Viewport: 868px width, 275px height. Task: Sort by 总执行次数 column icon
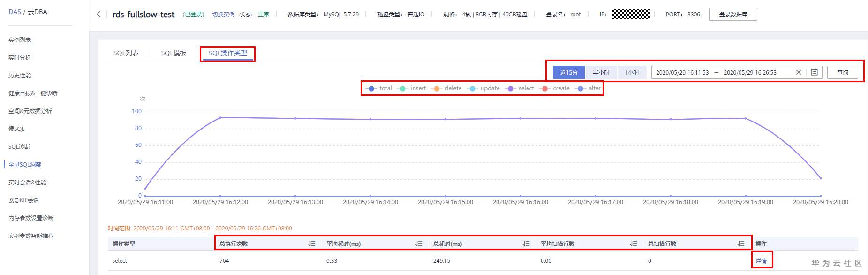point(312,244)
